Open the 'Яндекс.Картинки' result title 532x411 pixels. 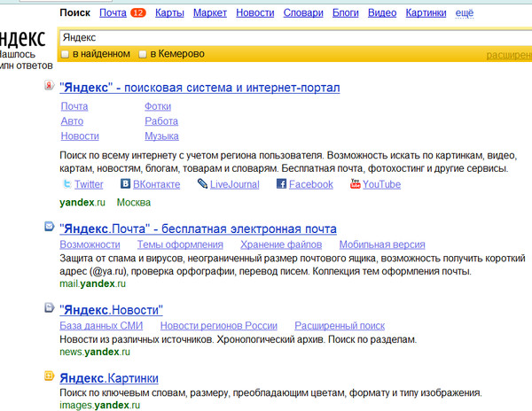pyautogui.click(x=109, y=378)
